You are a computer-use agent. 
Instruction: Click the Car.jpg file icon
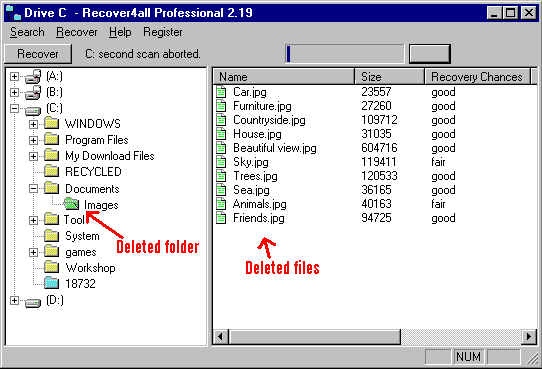point(221,92)
